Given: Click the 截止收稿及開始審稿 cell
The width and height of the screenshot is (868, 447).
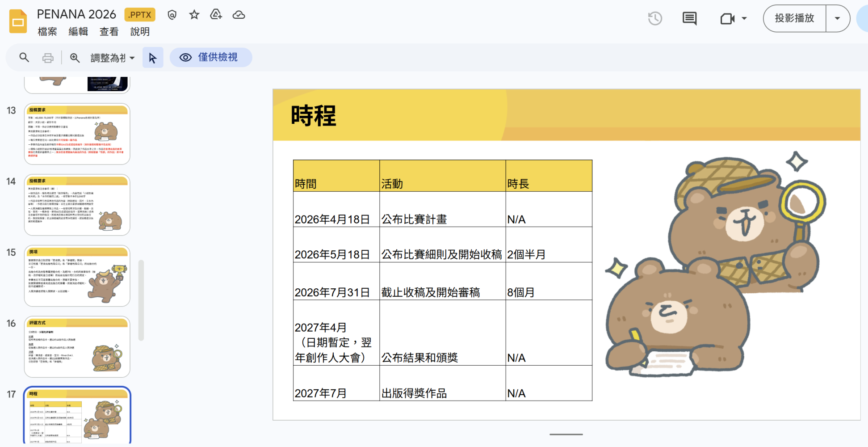Looking at the screenshot, I should click(443, 281).
